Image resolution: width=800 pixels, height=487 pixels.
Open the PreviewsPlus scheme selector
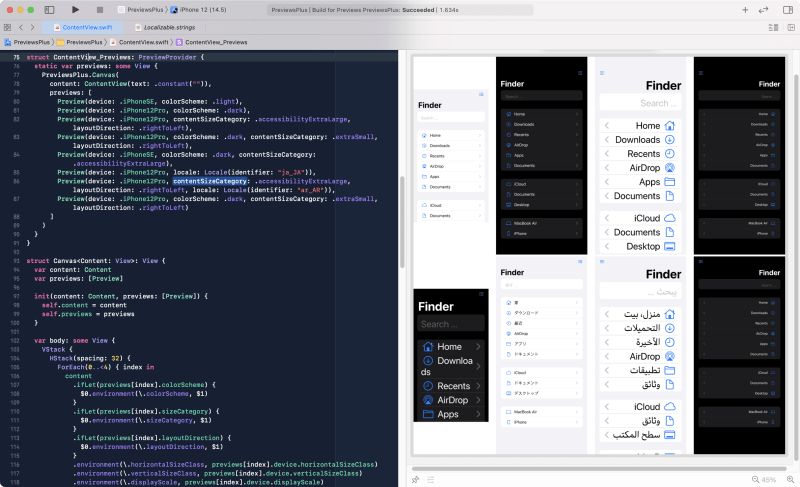[x=141, y=10]
